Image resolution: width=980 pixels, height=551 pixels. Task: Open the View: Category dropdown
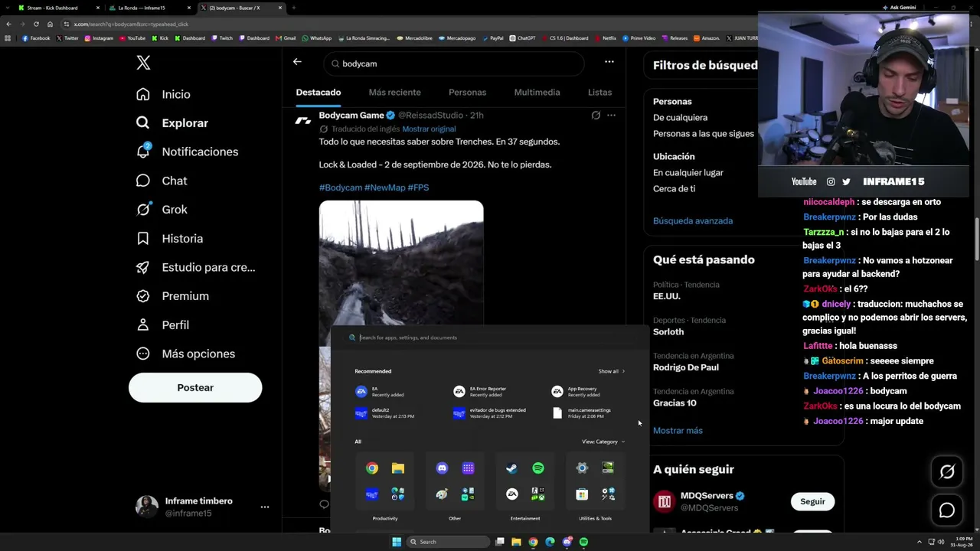pos(603,442)
